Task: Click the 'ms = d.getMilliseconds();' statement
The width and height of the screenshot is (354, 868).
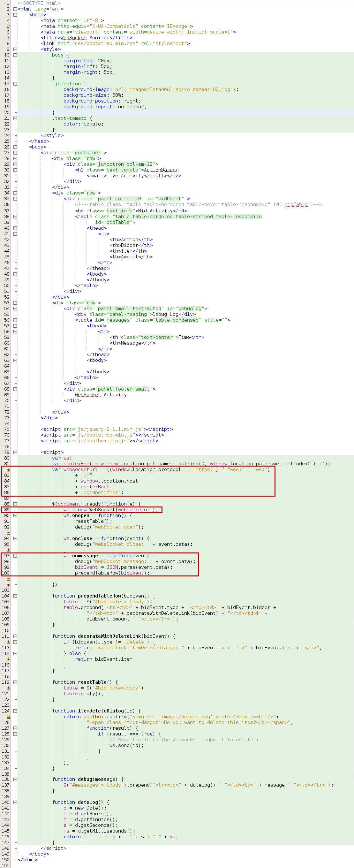Action: pos(99,831)
